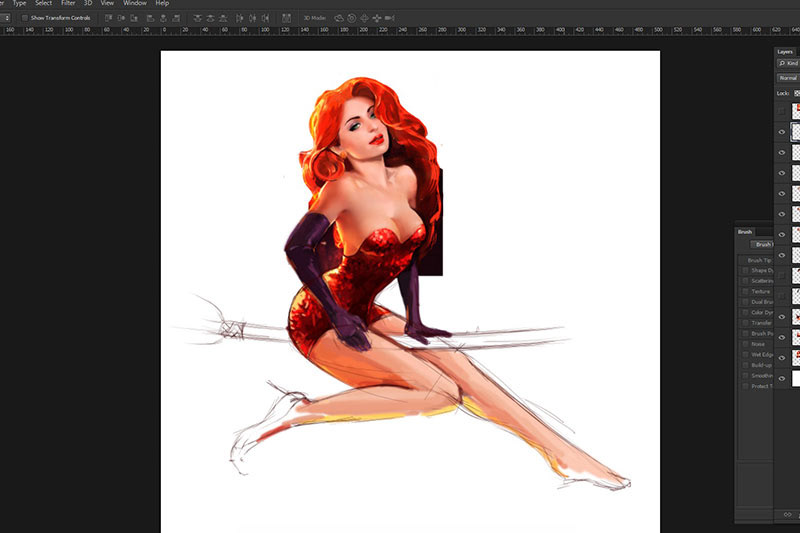This screenshot has width=800, height=533.
Task: Tick the Brush Pose checkbox
Action: (745, 334)
